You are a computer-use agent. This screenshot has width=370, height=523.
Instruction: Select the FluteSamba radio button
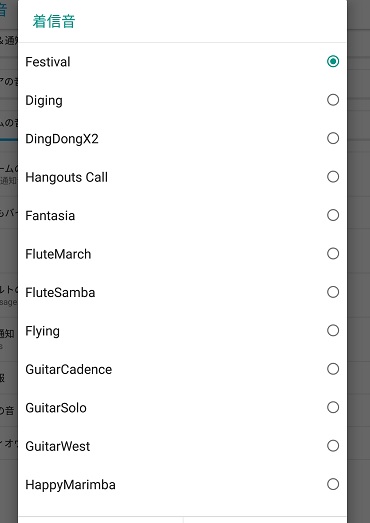click(333, 292)
